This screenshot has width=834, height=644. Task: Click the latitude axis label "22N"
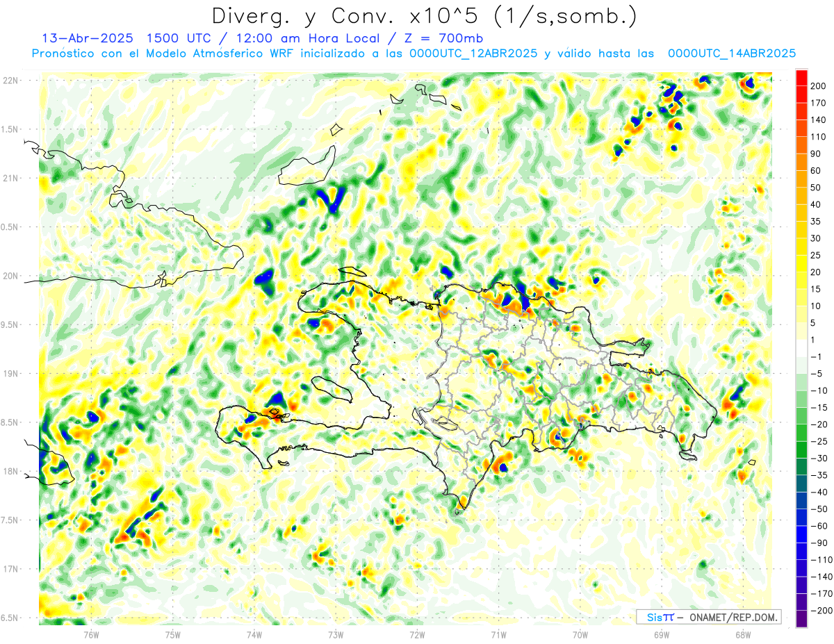[x=10, y=81]
